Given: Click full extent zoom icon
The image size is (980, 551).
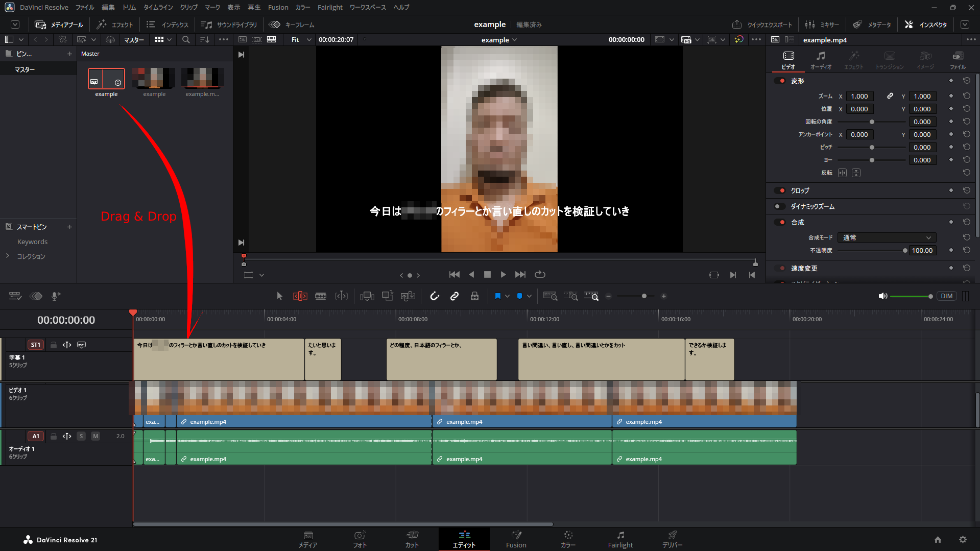Looking at the screenshot, I should tap(550, 296).
